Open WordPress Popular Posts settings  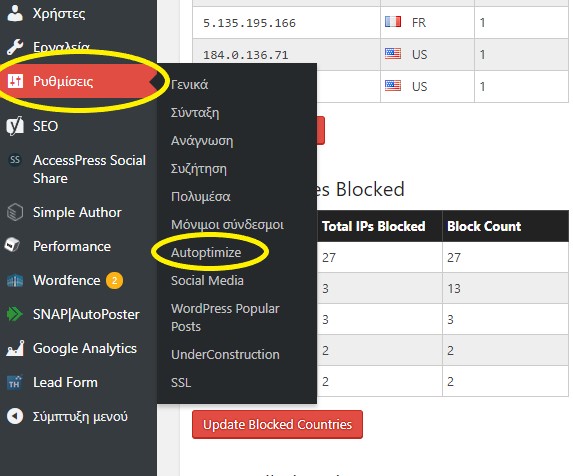(225, 317)
